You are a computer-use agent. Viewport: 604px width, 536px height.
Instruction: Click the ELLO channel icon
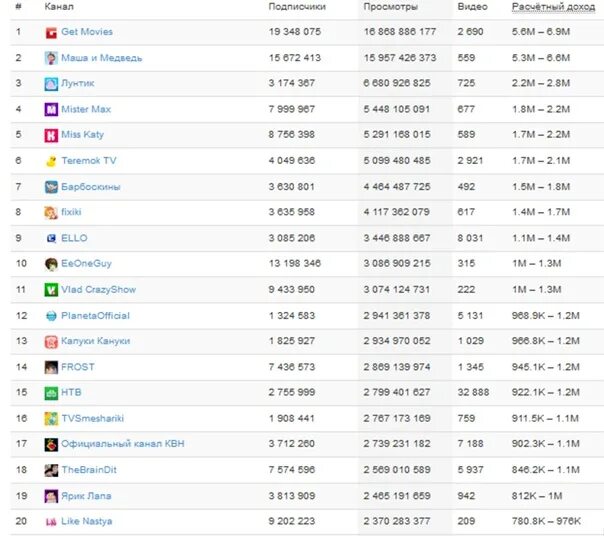(51, 239)
